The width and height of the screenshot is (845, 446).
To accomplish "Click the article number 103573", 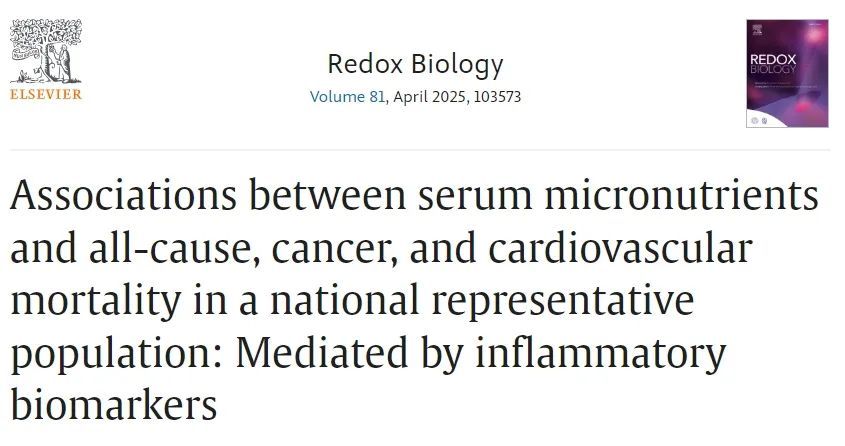I will tap(496, 97).
